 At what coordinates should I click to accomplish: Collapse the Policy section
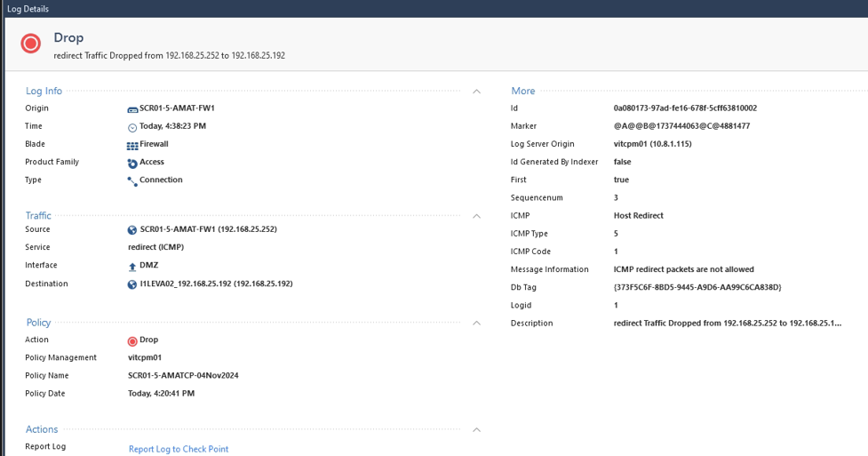(x=476, y=323)
